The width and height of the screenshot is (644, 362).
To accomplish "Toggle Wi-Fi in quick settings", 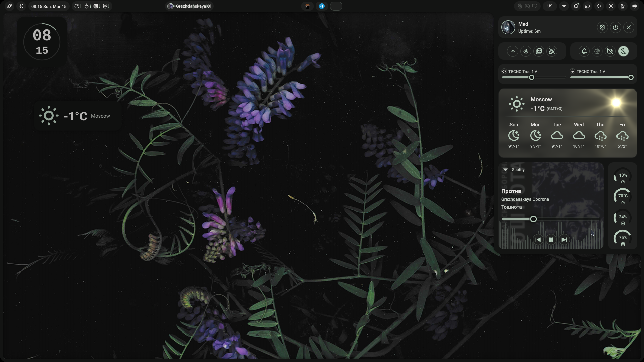I will click(x=513, y=51).
